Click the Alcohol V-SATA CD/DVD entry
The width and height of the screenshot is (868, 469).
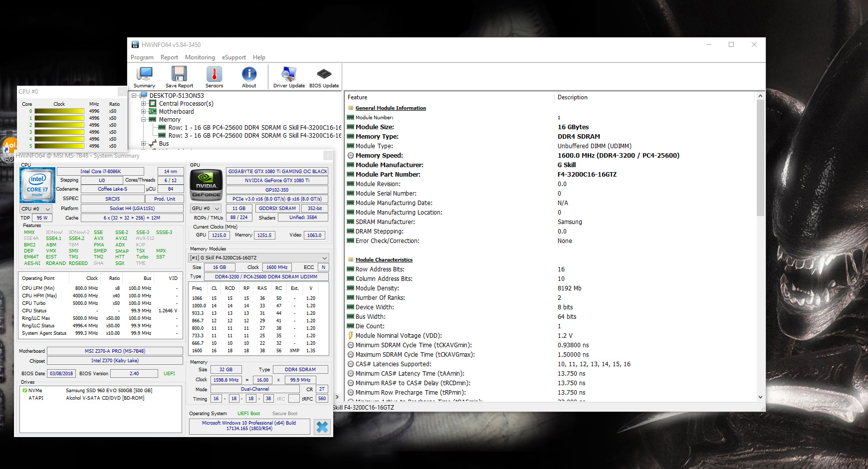[105, 398]
